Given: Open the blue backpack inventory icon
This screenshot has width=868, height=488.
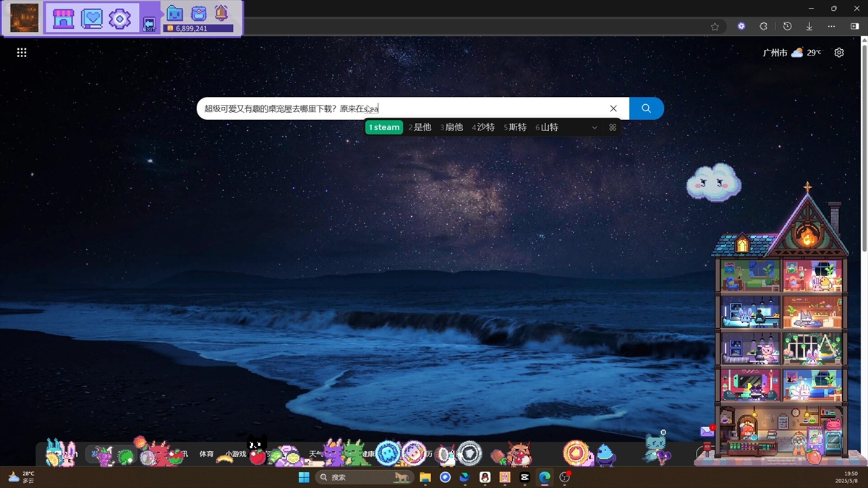Looking at the screenshot, I should coord(198,13).
